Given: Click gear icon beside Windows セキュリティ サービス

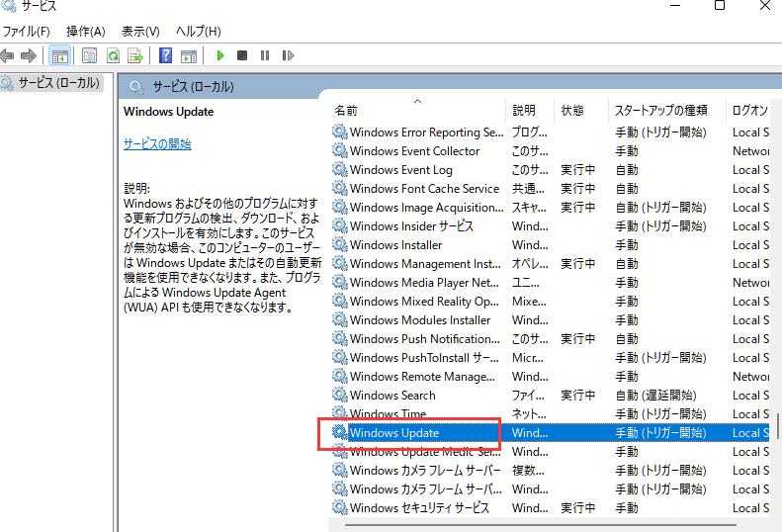Looking at the screenshot, I should pyautogui.click(x=340, y=507).
